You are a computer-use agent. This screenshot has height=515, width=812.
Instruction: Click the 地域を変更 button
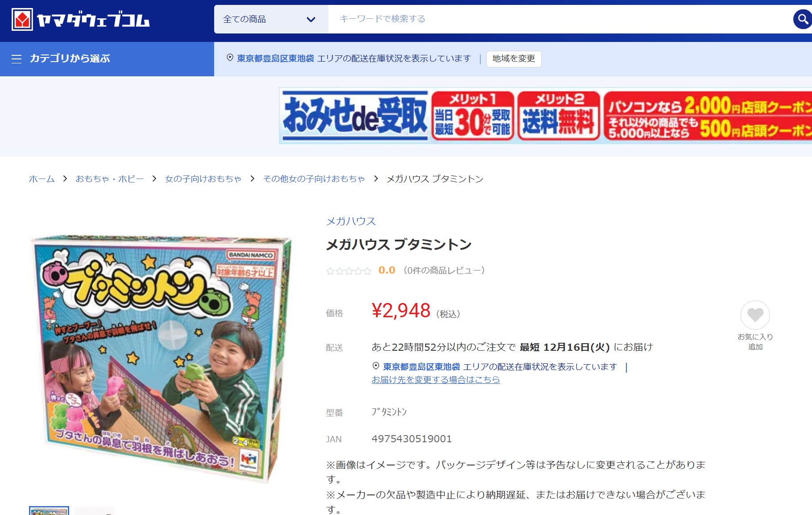(514, 59)
